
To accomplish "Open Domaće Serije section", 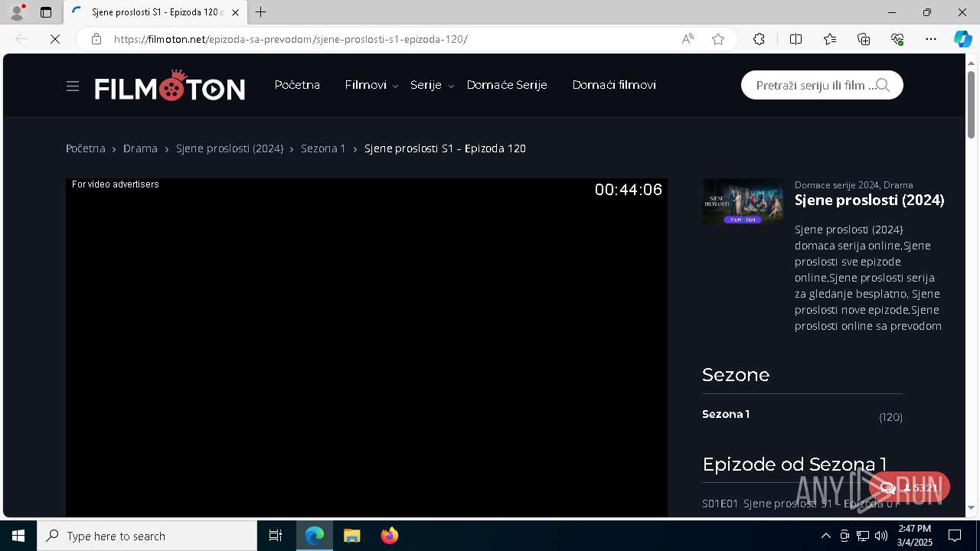I will [x=507, y=85].
